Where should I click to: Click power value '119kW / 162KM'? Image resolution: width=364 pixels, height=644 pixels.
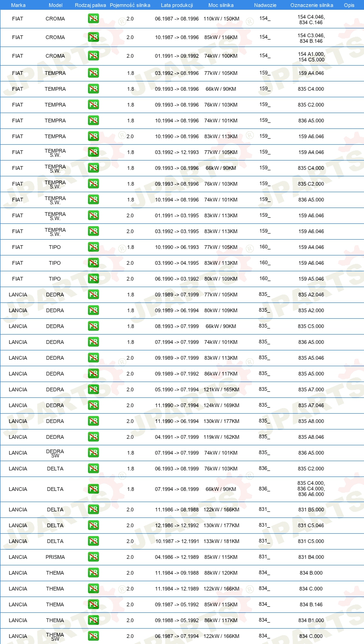tap(221, 437)
